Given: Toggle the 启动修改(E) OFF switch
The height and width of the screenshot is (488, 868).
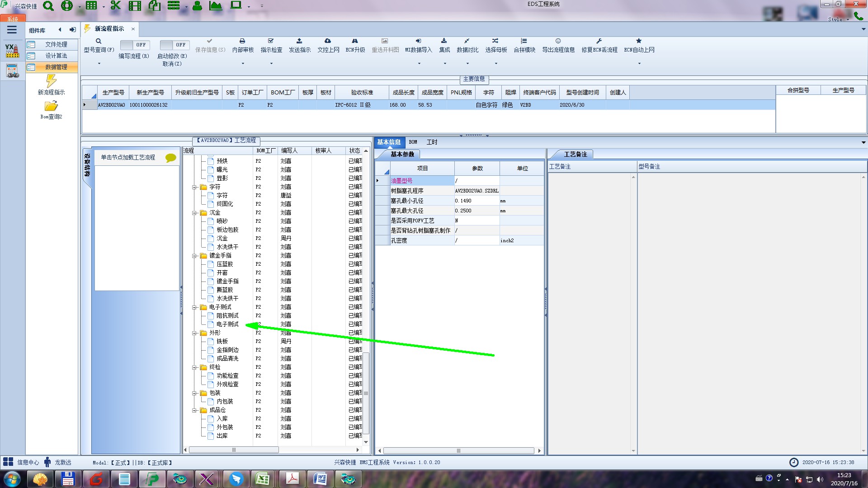Looking at the screenshot, I should (x=174, y=45).
